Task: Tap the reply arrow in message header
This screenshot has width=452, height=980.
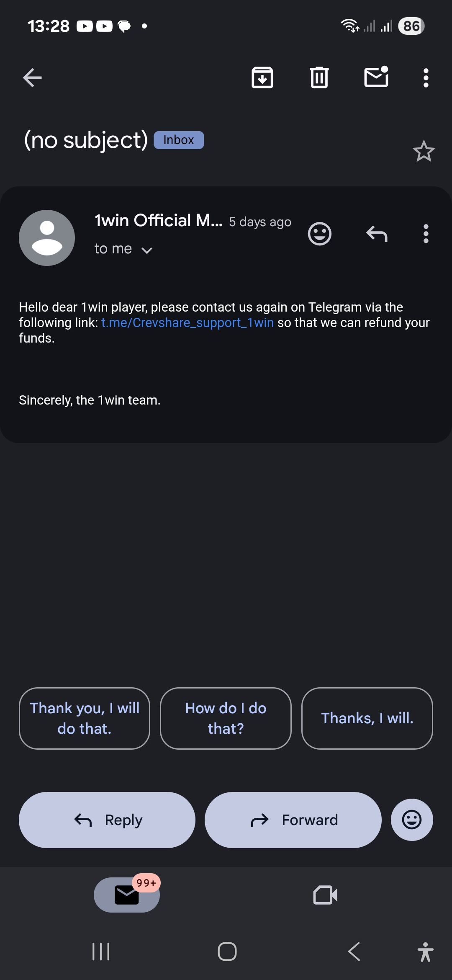Action: pyautogui.click(x=377, y=234)
